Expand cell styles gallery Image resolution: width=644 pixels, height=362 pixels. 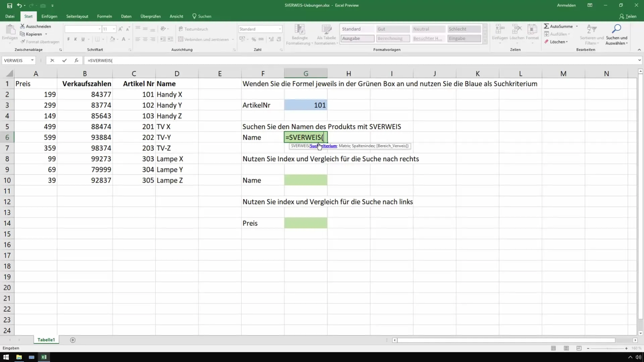pos(485,41)
